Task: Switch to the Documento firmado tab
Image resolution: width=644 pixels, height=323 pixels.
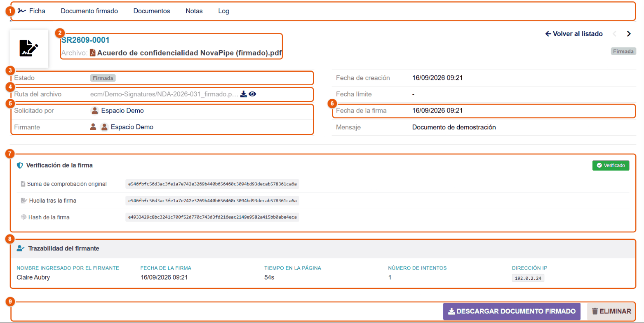Action: pos(89,11)
